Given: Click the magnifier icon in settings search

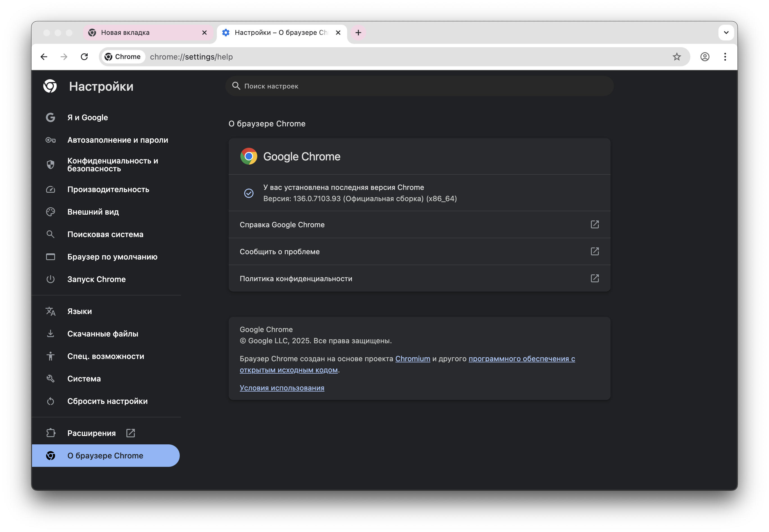Looking at the screenshot, I should (236, 86).
